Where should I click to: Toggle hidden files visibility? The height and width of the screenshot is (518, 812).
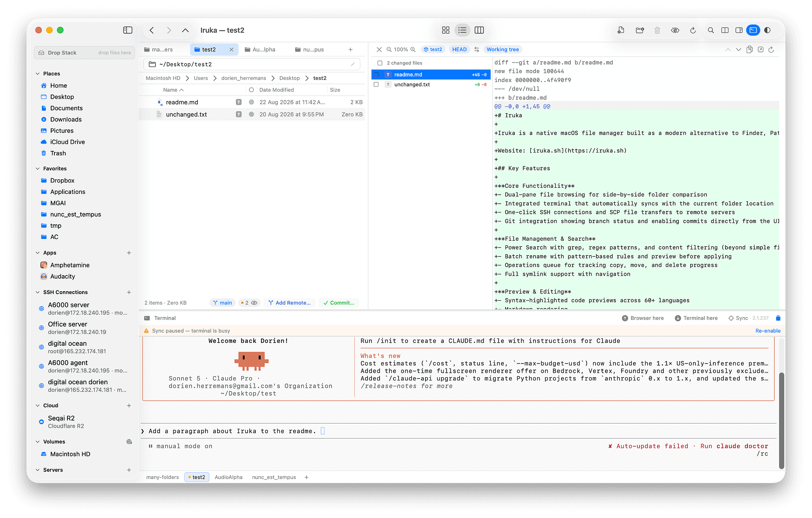(x=675, y=30)
